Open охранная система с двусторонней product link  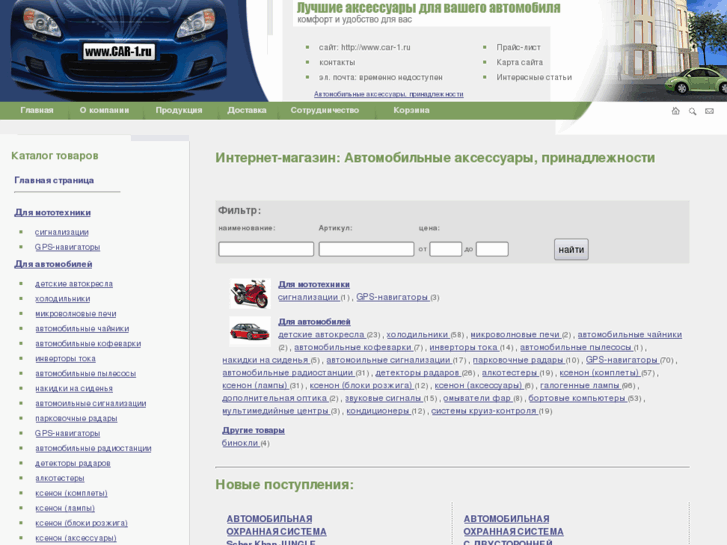click(x=513, y=530)
